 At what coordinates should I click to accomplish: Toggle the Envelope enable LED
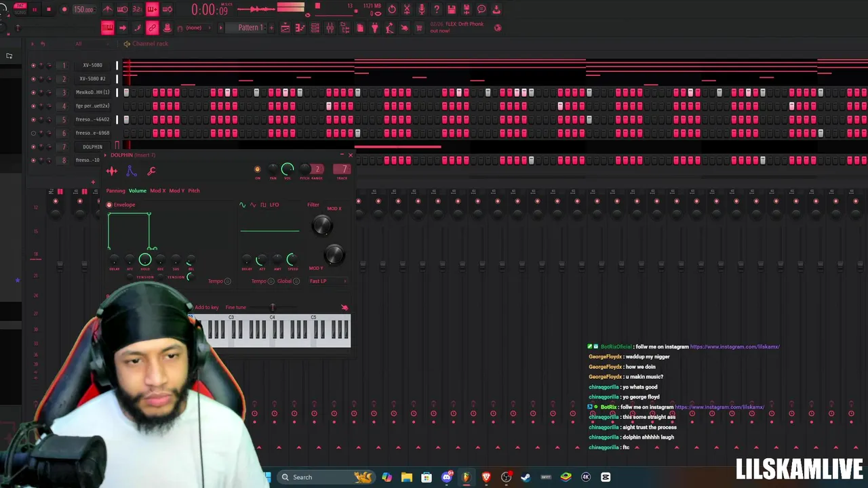pyautogui.click(x=109, y=205)
